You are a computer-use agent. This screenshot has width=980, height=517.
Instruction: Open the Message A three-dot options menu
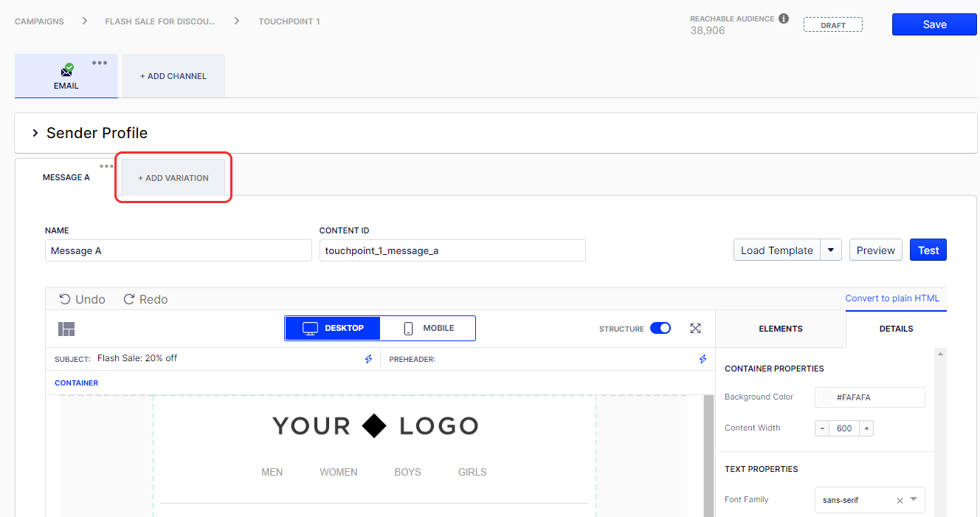pyautogui.click(x=107, y=166)
